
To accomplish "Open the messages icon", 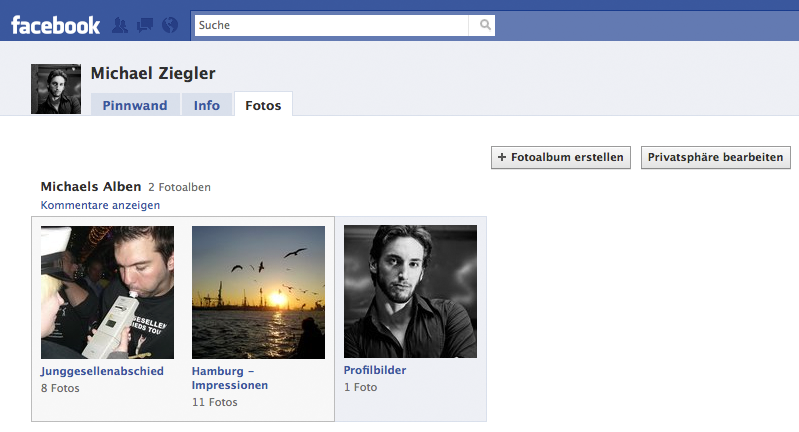I will point(146,25).
